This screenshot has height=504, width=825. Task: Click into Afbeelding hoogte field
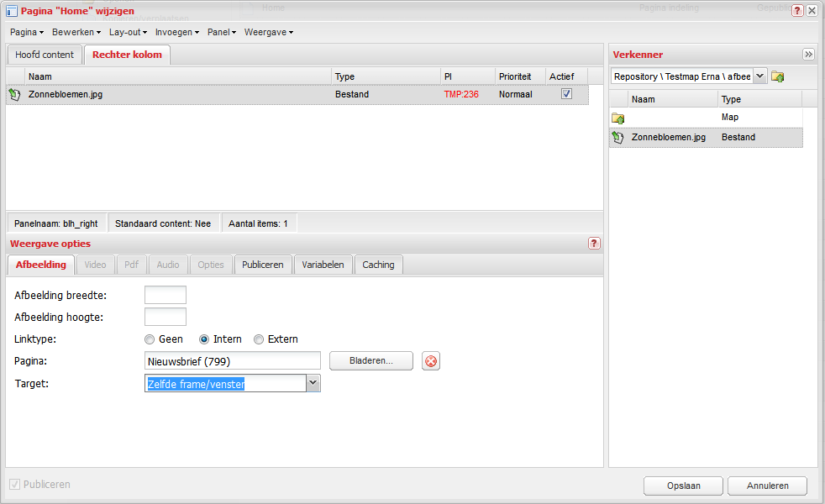pyautogui.click(x=166, y=317)
